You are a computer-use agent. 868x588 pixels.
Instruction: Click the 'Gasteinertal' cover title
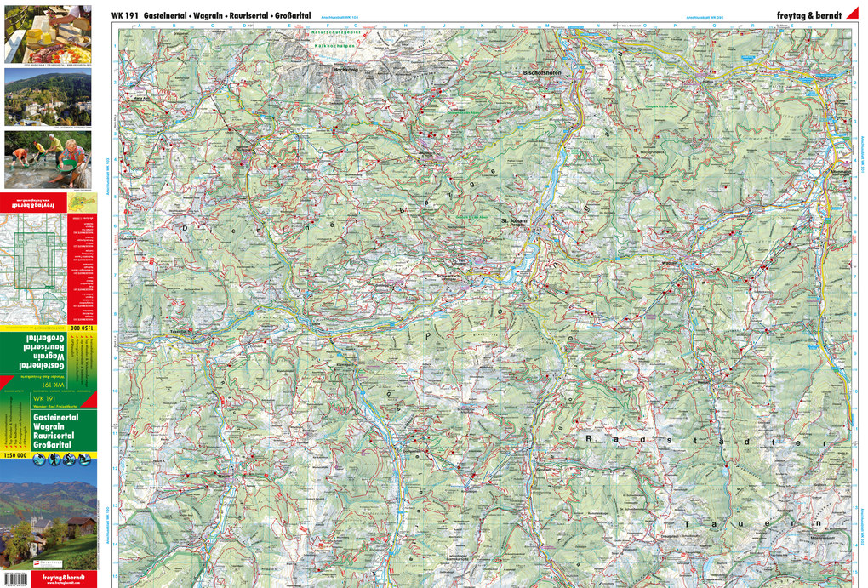click(56, 418)
